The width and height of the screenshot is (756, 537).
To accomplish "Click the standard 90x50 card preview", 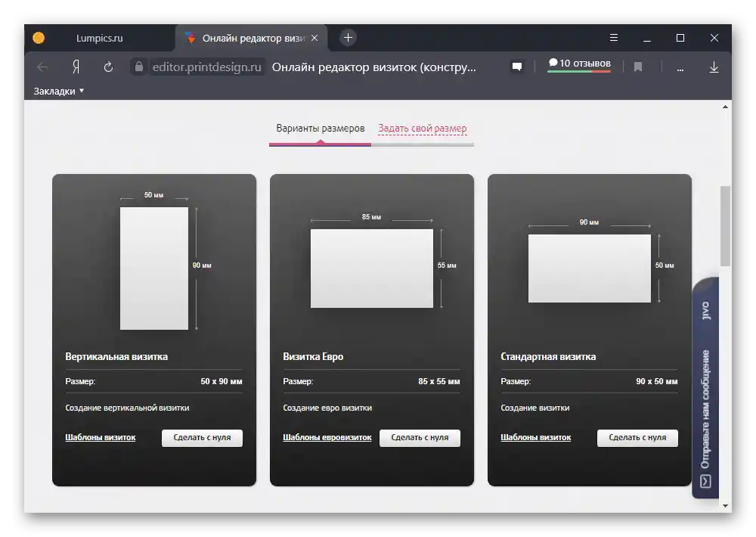I will (589, 268).
